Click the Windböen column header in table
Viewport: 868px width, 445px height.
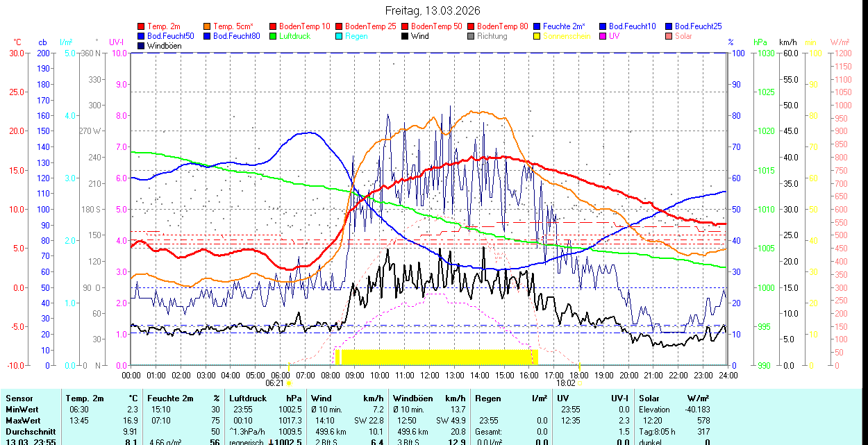click(412, 398)
